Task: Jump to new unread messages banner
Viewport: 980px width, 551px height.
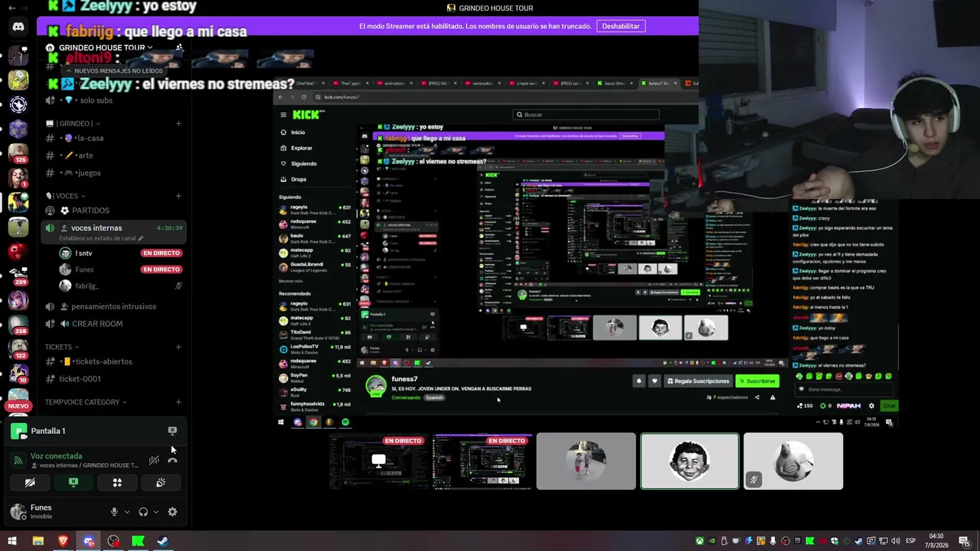Action: (114, 70)
